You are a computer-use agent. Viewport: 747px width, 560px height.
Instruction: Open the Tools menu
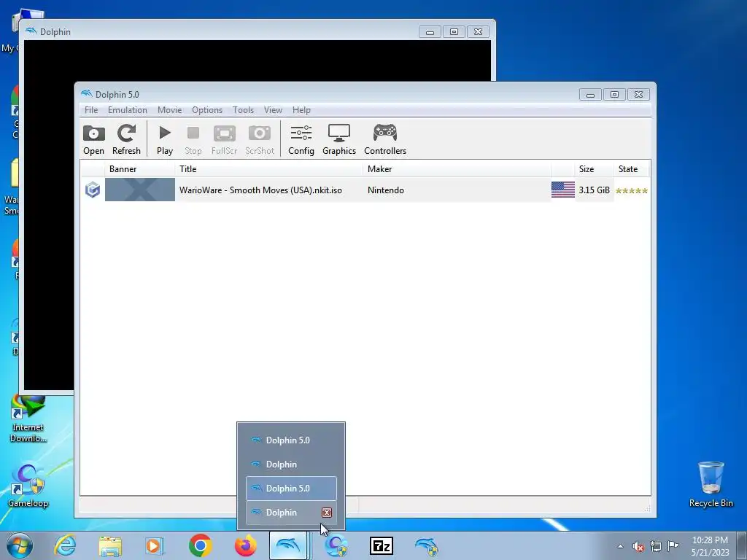pyautogui.click(x=243, y=110)
